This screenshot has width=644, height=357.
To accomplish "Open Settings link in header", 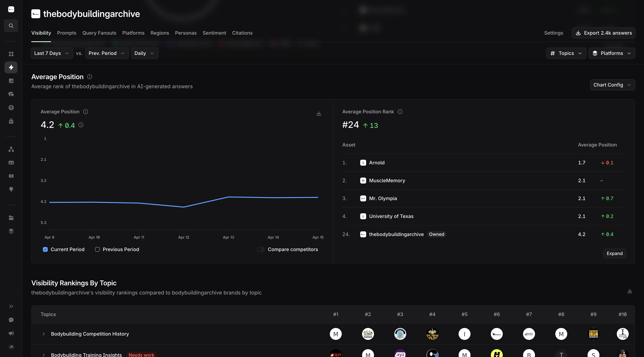I will point(553,33).
